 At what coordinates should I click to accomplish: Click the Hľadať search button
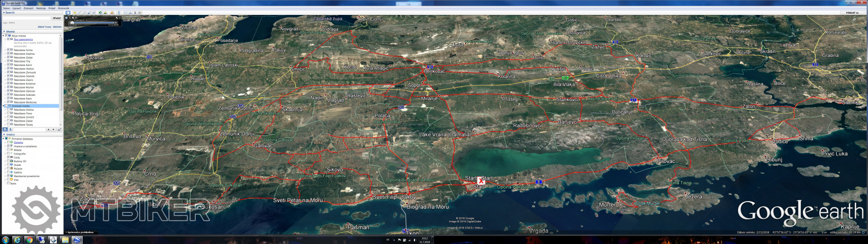(57, 18)
